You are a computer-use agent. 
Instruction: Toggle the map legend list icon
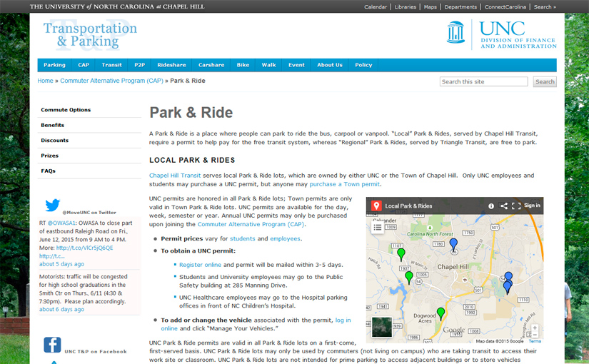[378, 227]
